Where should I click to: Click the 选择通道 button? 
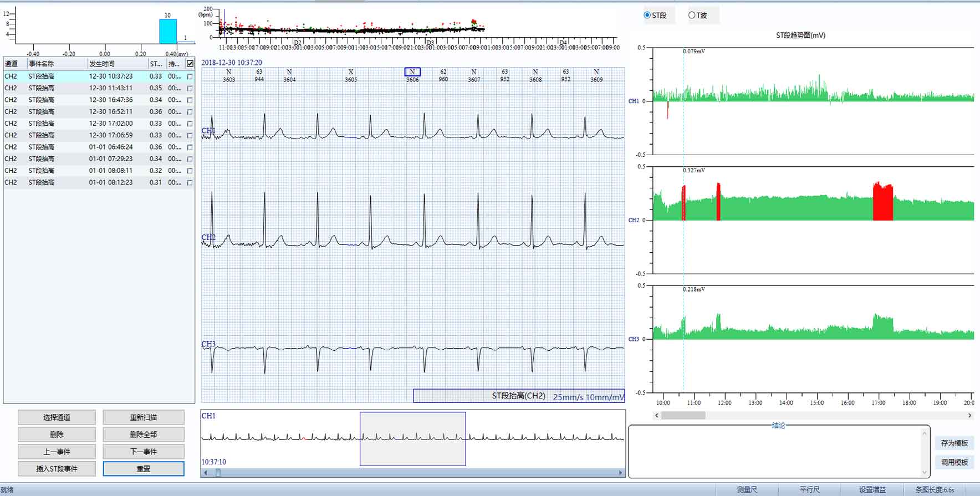57,417
